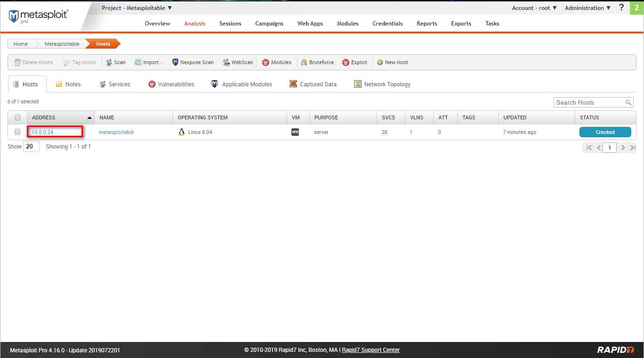Open the Administration dropdown menu
Viewport: 644px width, 358px height.
tap(588, 8)
